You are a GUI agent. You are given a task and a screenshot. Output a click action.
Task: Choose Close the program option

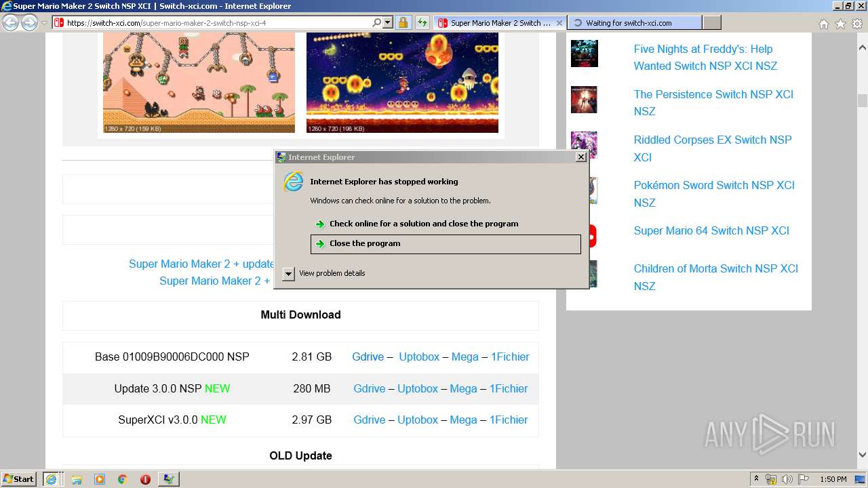click(x=446, y=244)
